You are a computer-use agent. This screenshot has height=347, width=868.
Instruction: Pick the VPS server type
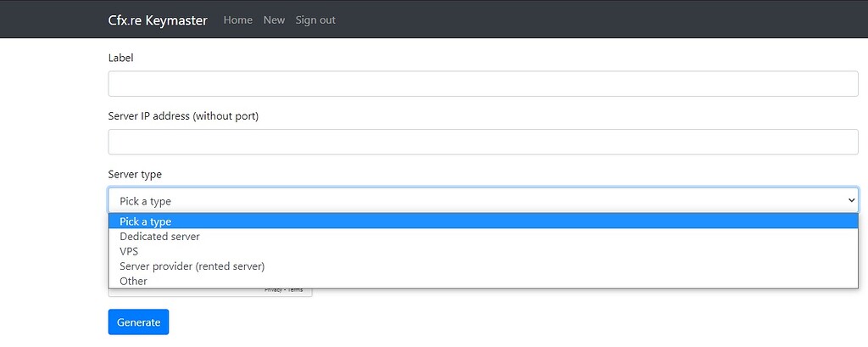pyautogui.click(x=129, y=251)
